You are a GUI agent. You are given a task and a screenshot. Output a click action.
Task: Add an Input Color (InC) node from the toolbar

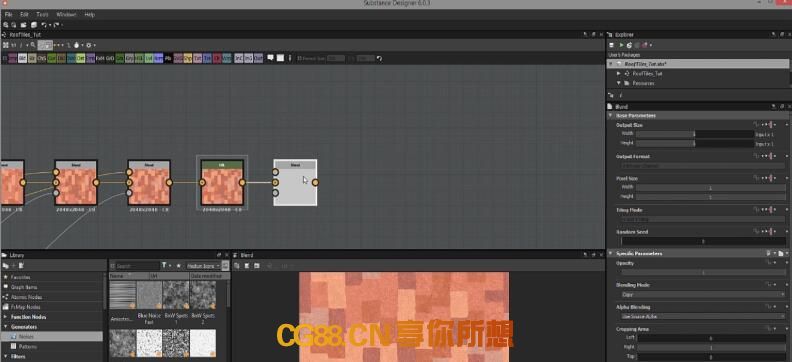pos(239,58)
